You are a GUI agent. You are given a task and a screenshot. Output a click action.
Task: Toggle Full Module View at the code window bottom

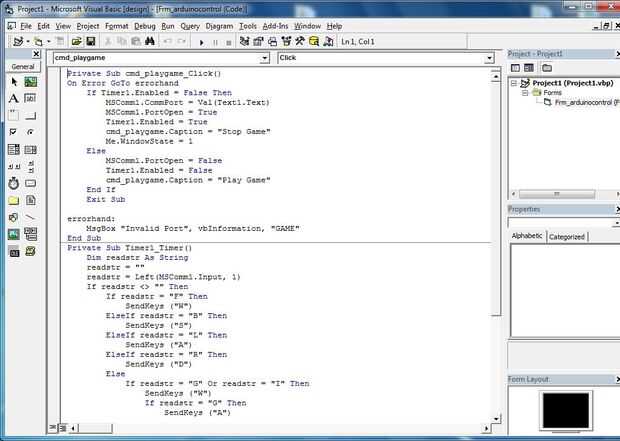[x=62, y=428]
